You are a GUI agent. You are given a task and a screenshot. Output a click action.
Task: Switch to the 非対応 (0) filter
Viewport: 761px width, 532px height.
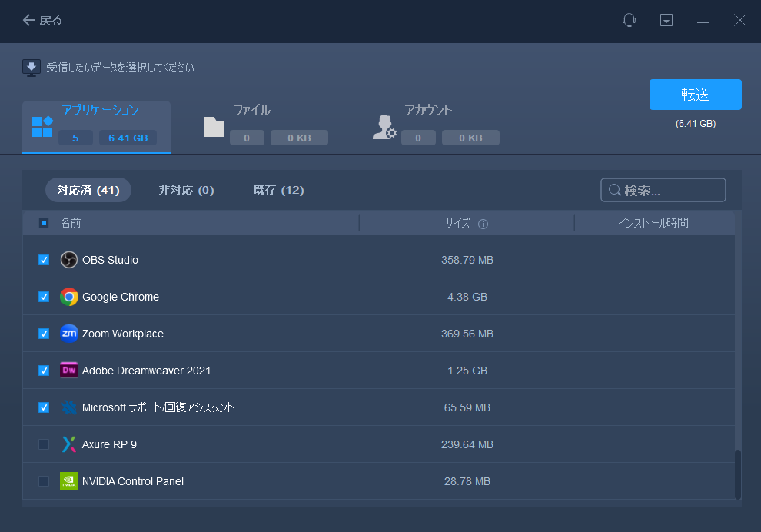(186, 190)
